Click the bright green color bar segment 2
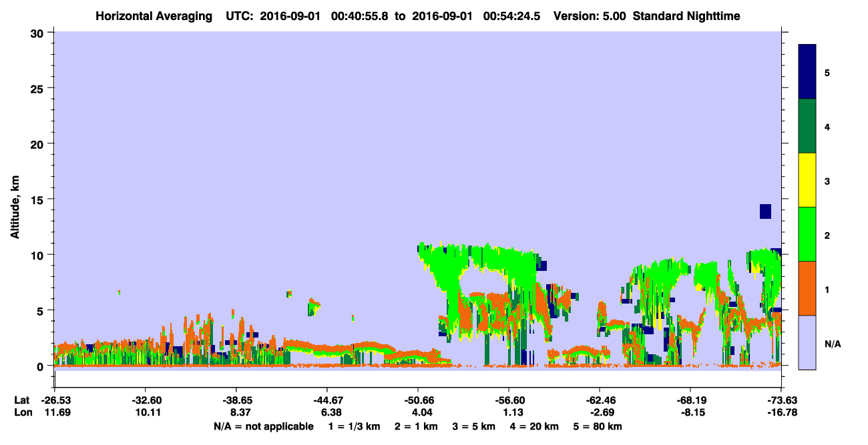 pos(807,234)
